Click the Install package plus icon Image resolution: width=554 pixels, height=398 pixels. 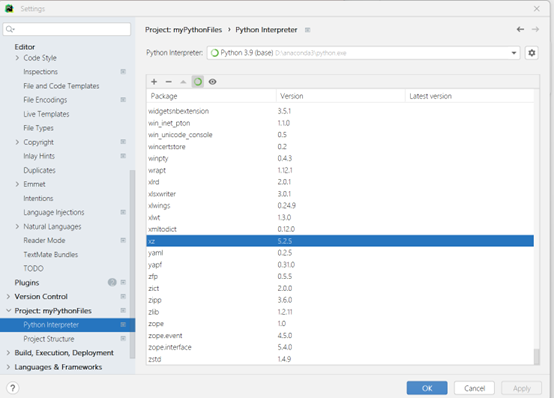154,82
